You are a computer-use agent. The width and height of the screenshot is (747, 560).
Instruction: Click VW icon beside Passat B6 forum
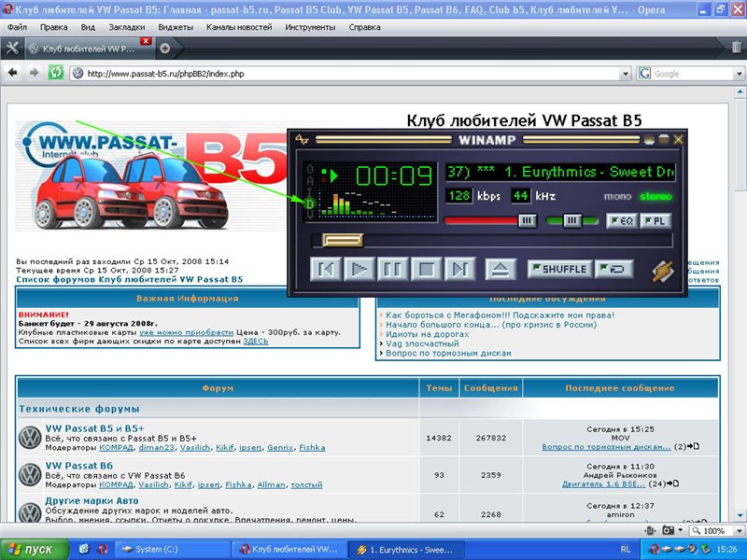30,474
